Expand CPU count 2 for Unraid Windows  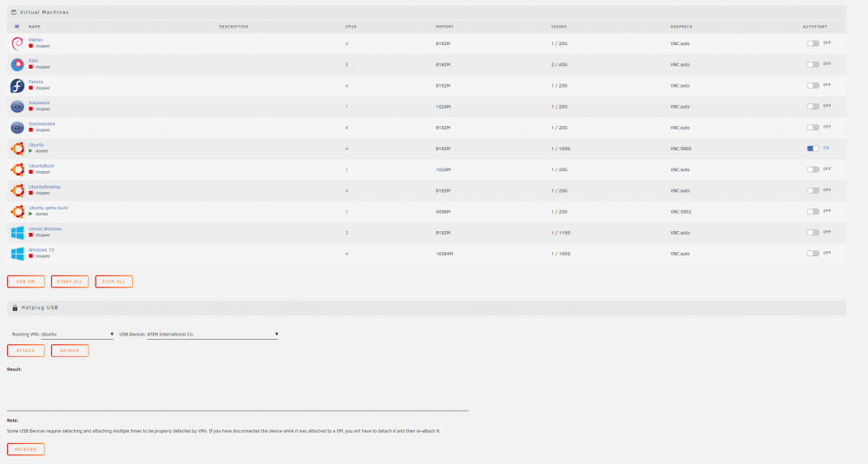(346, 233)
